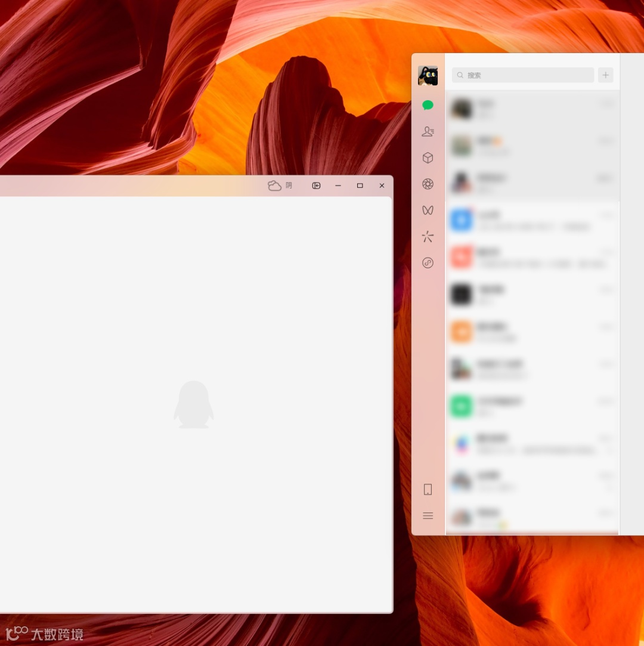Focus the WeChat 搜索 search field
This screenshot has height=646, width=644.
click(523, 75)
